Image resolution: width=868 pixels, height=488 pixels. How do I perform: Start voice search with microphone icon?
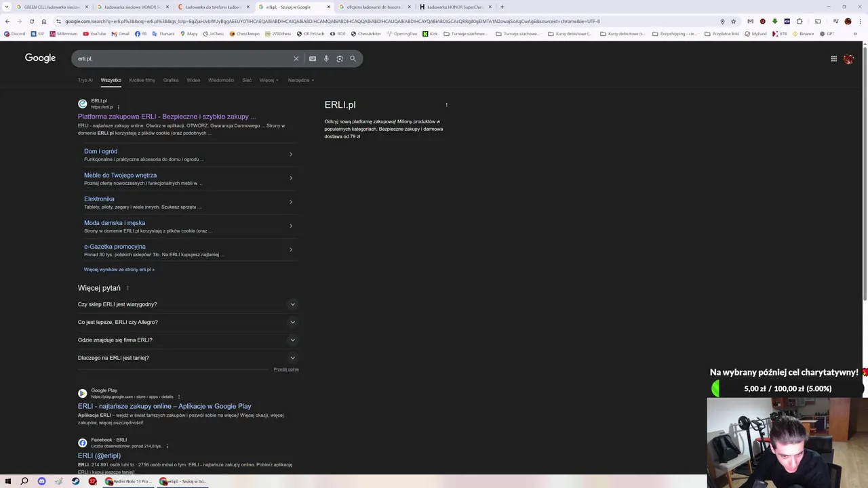pos(326,59)
